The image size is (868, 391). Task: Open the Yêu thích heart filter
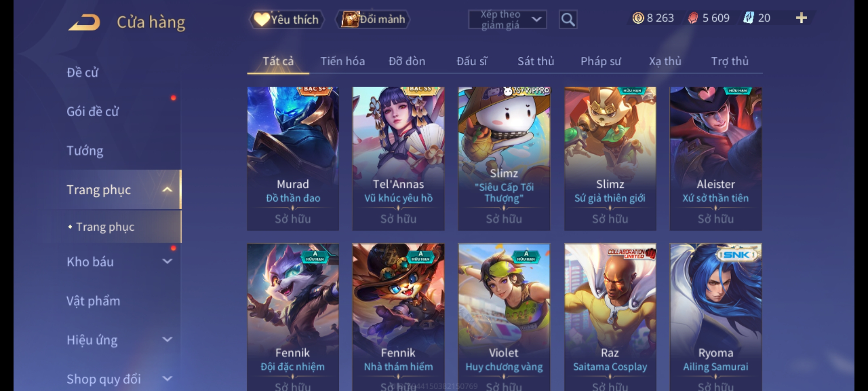(x=287, y=19)
